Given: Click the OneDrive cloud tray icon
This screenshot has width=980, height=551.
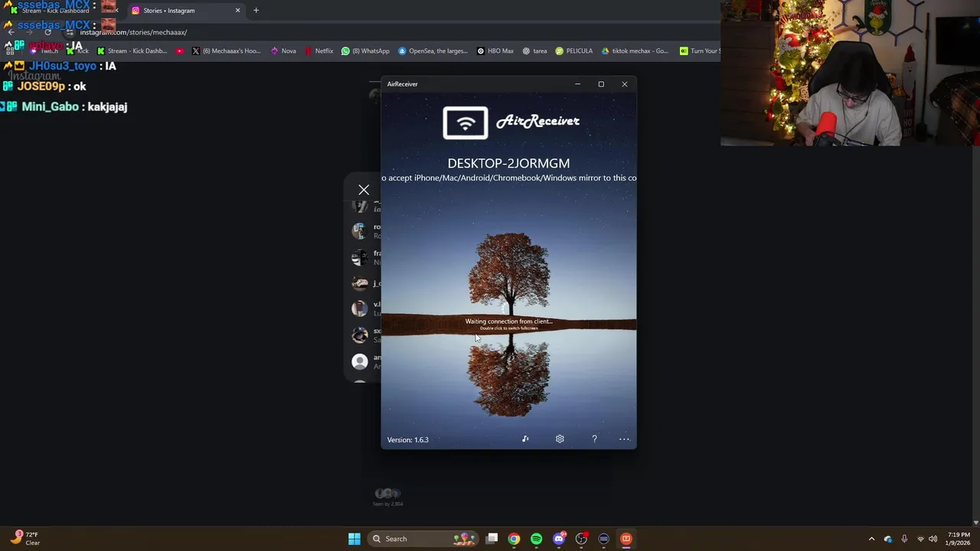Looking at the screenshot, I should [x=888, y=539].
